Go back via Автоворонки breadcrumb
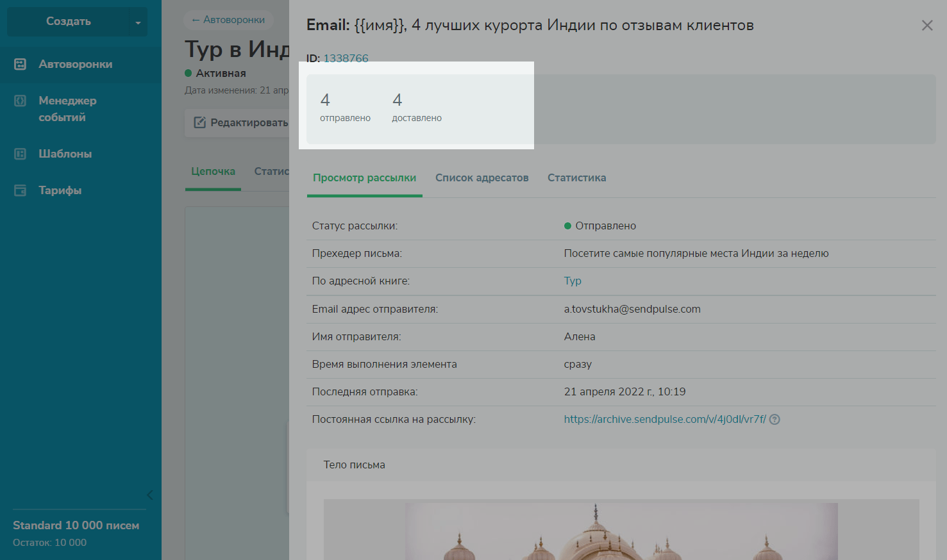Image resolution: width=947 pixels, height=560 pixels. point(228,20)
